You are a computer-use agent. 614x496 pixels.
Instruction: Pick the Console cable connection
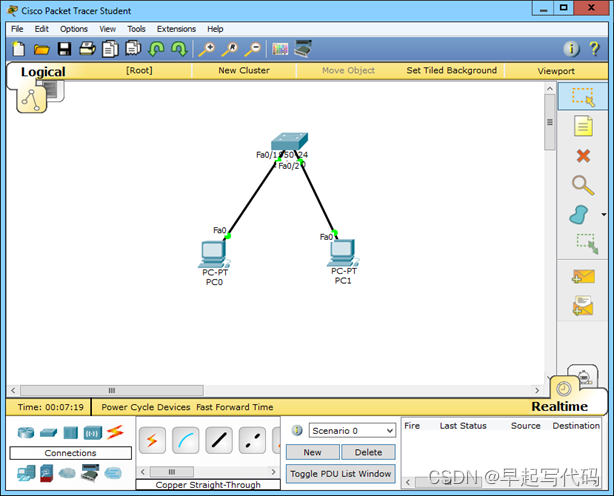(186, 440)
